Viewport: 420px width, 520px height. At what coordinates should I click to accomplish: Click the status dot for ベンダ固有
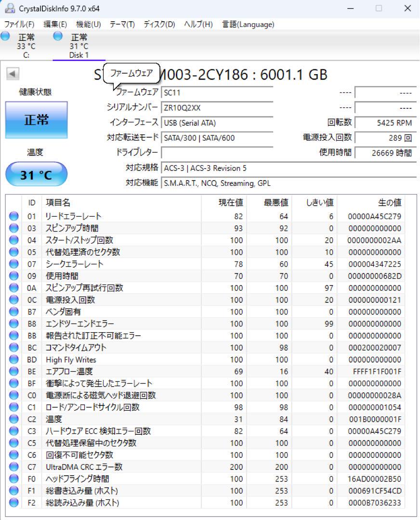(x=14, y=312)
